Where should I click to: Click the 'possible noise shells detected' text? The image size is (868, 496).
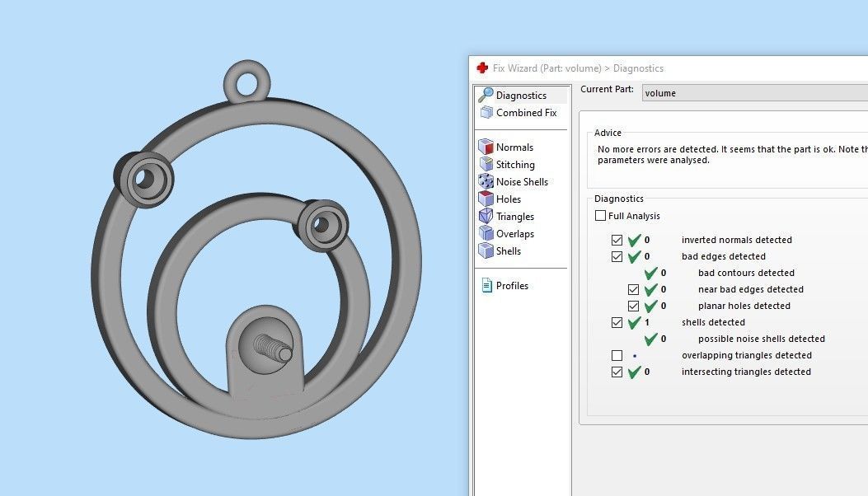[x=761, y=339]
